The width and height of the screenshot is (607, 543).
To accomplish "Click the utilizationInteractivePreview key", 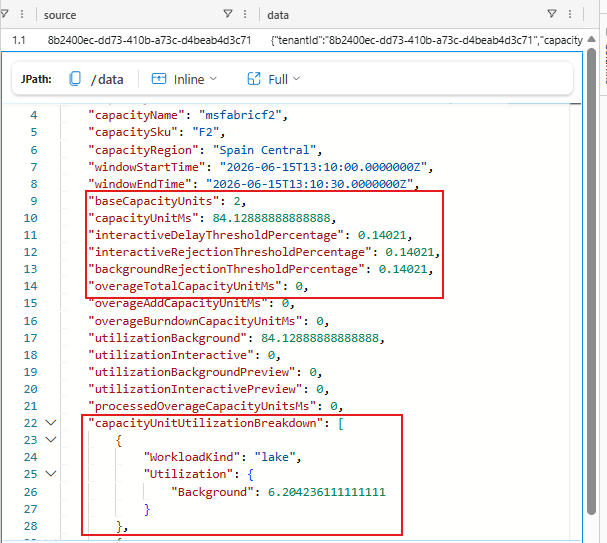I will click(195, 389).
